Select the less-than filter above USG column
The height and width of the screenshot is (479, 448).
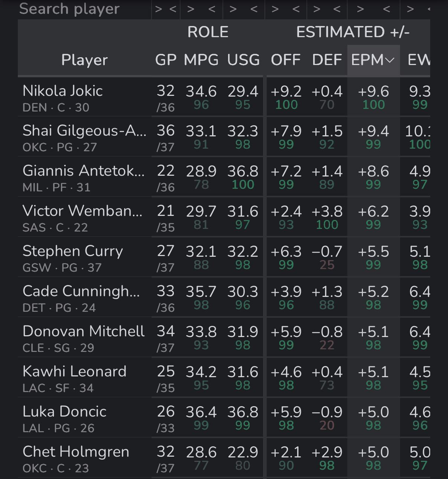coord(254,9)
